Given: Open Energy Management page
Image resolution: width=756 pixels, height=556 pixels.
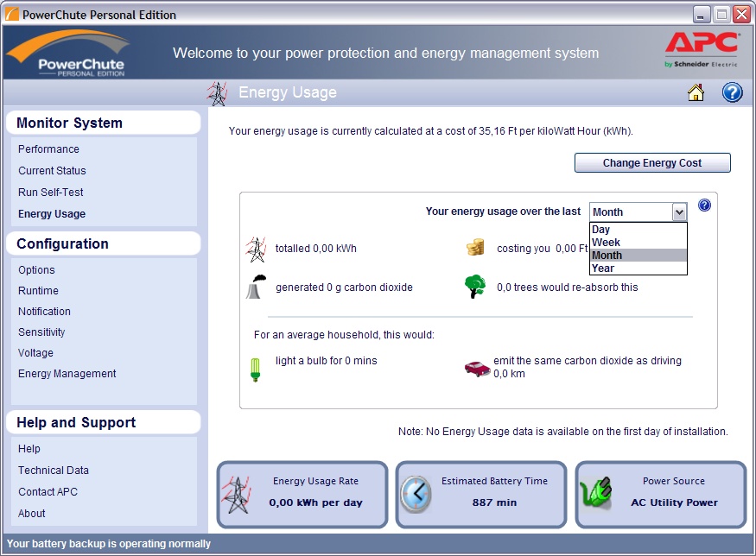Looking at the screenshot, I should (67, 373).
